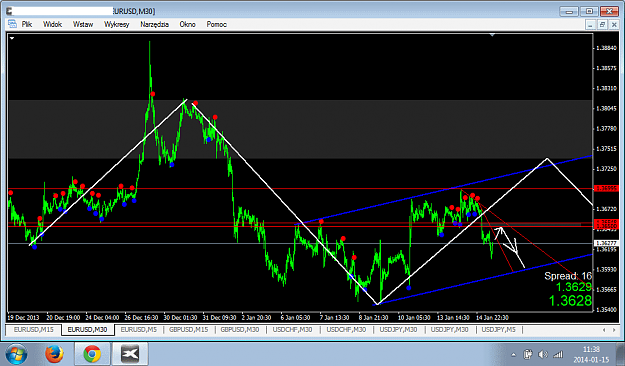Viewport: 625px width, 366px height.
Task: Minimize the inner chart window
Action: pos(590,24)
